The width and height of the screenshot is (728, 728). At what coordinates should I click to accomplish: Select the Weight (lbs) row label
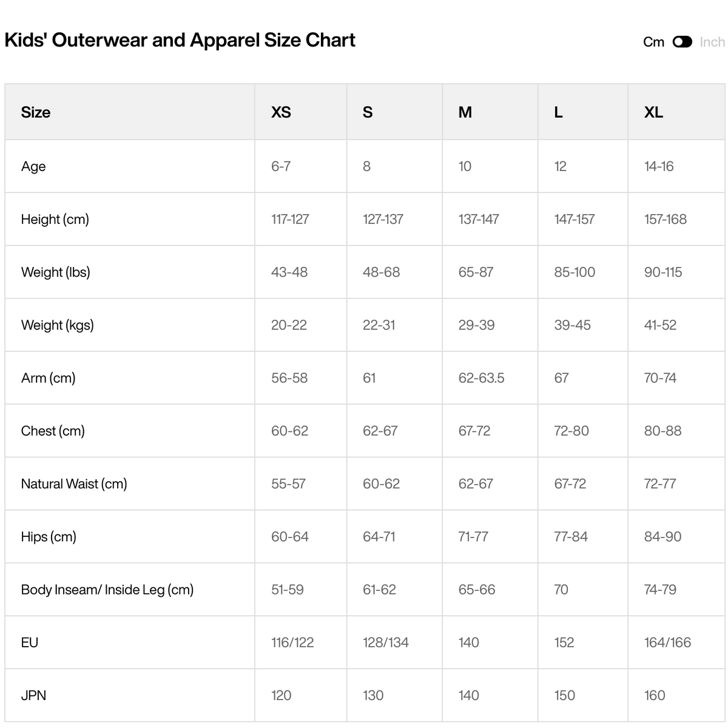click(56, 272)
